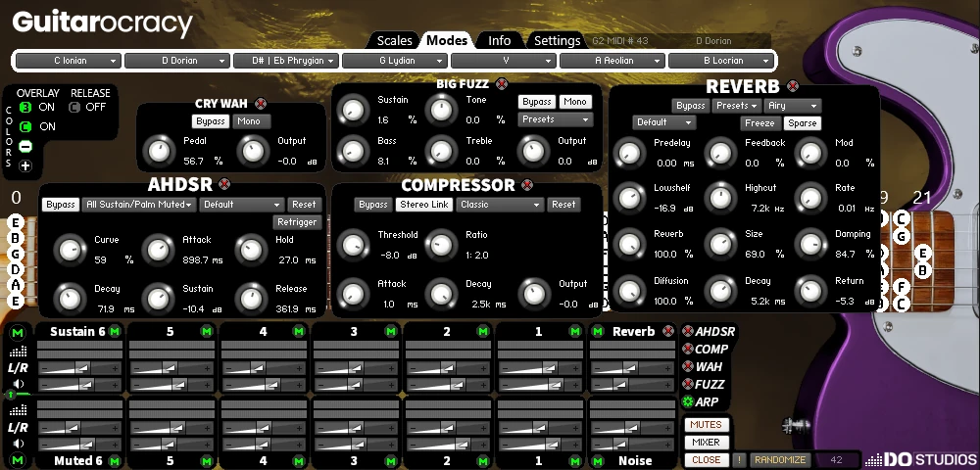Mute the Sustain 5 channel
The width and height of the screenshot is (980, 470).
click(206, 331)
